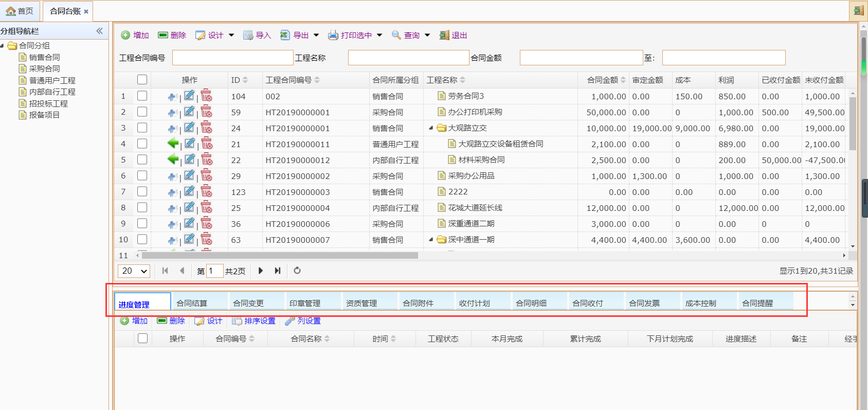Collapse the 大观路立交 tree node
The image size is (868, 410).
pyautogui.click(x=431, y=128)
